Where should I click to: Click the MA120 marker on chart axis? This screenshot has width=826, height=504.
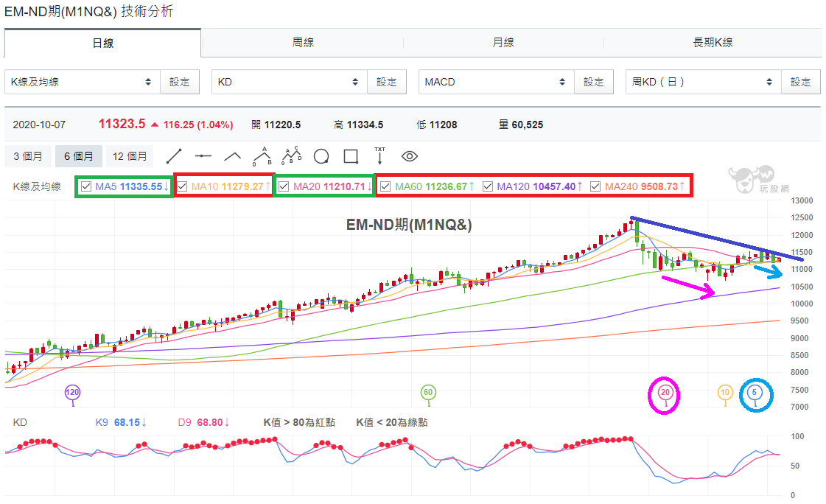pyautogui.click(x=72, y=392)
